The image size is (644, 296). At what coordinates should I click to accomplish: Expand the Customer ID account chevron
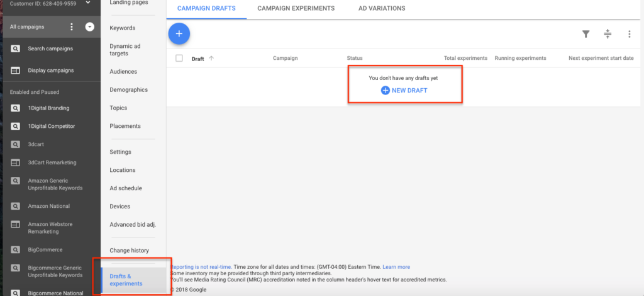click(88, 3)
